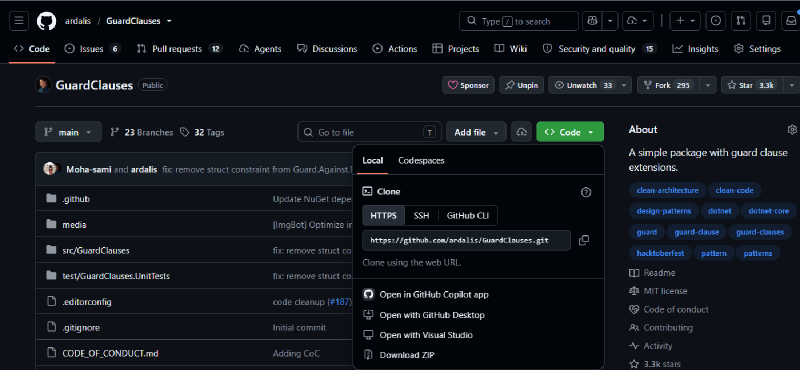
Task: Open pull requests icon in top header
Action: coord(741,21)
